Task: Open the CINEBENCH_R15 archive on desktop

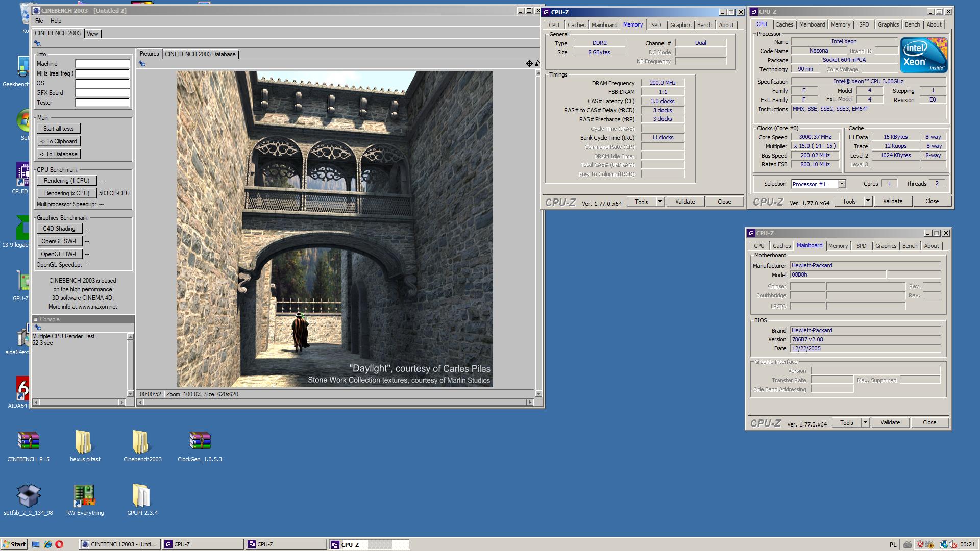Action: coord(28,441)
